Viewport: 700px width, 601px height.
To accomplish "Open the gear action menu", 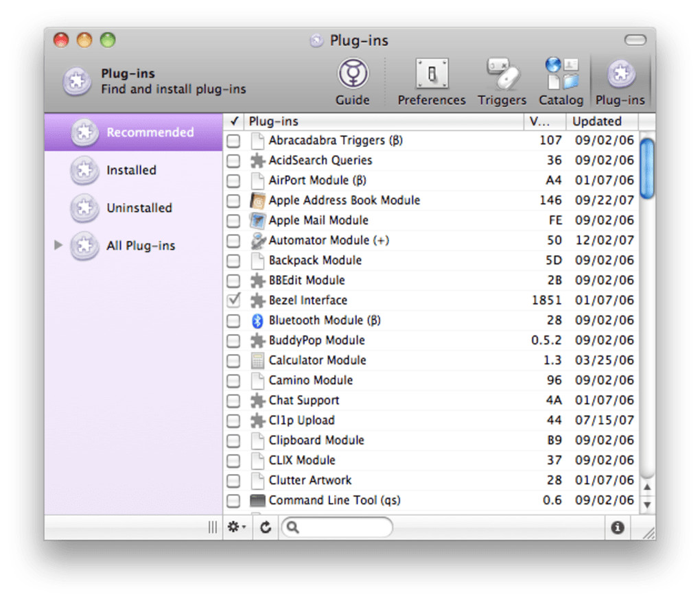I will (x=237, y=528).
